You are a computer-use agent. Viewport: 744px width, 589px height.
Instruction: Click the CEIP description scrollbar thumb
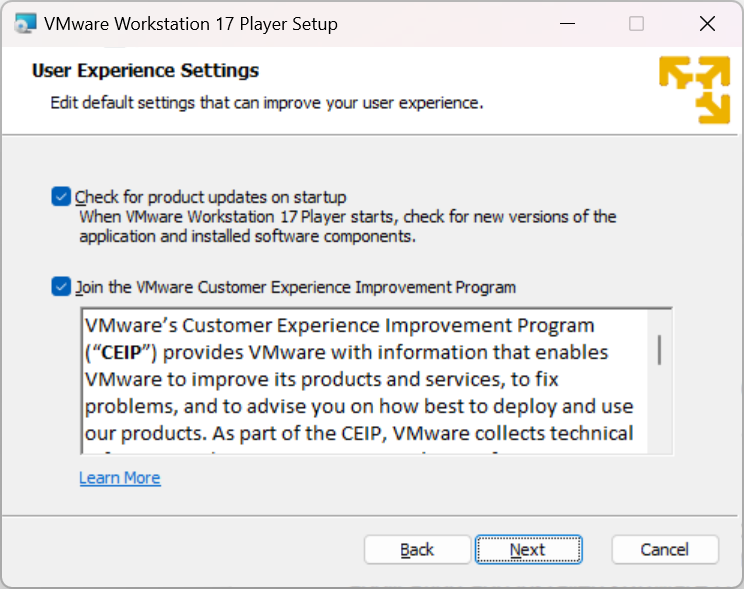[659, 350]
